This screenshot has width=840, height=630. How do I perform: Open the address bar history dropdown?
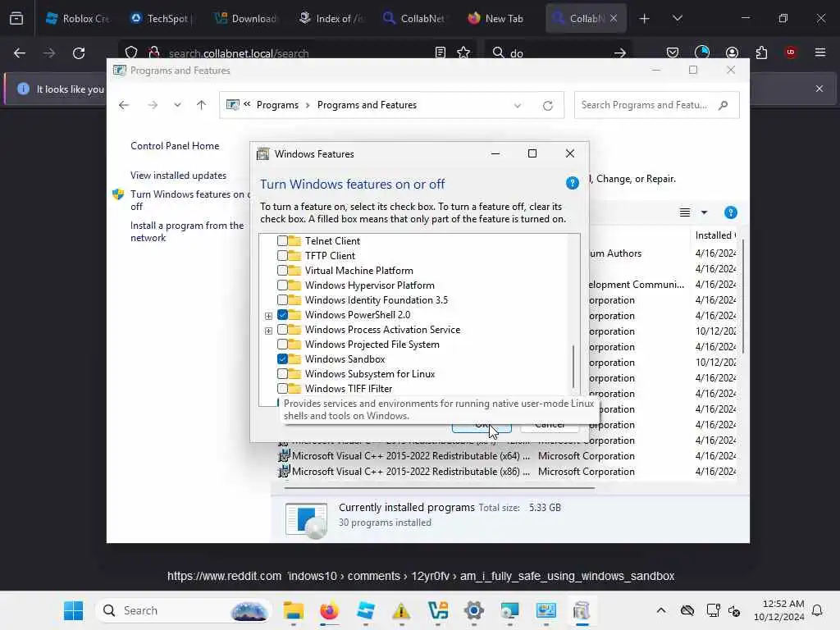518,106
